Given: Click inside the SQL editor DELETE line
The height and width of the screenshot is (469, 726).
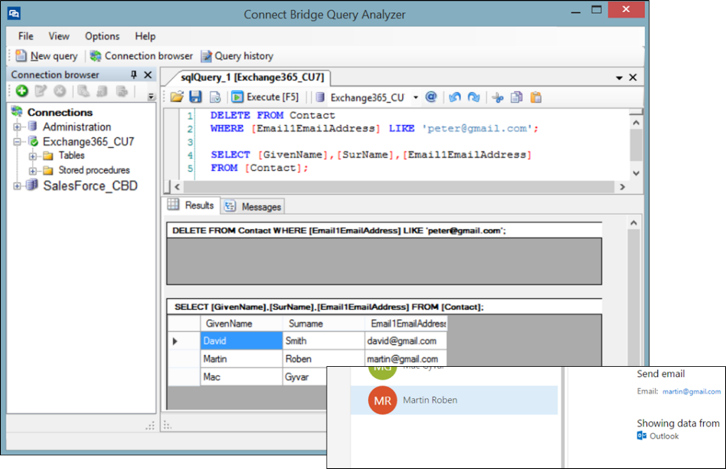Looking at the screenshot, I should 273,115.
